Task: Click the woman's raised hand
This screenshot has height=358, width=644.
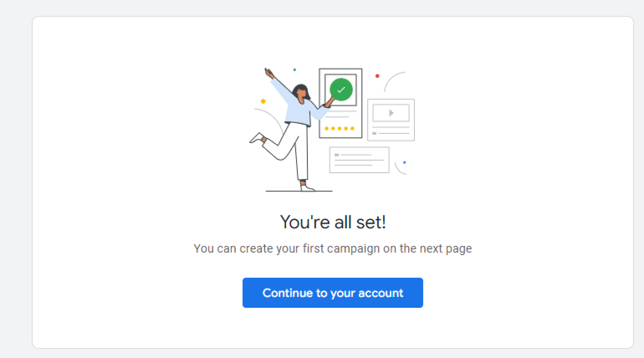Action: (268, 73)
